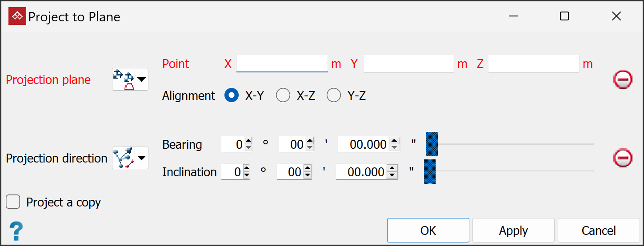Viewport: 644px width, 246px height.
Task: Choose the Y-Z alignment option
Action: pyautogui.click(x=334, y=95)
